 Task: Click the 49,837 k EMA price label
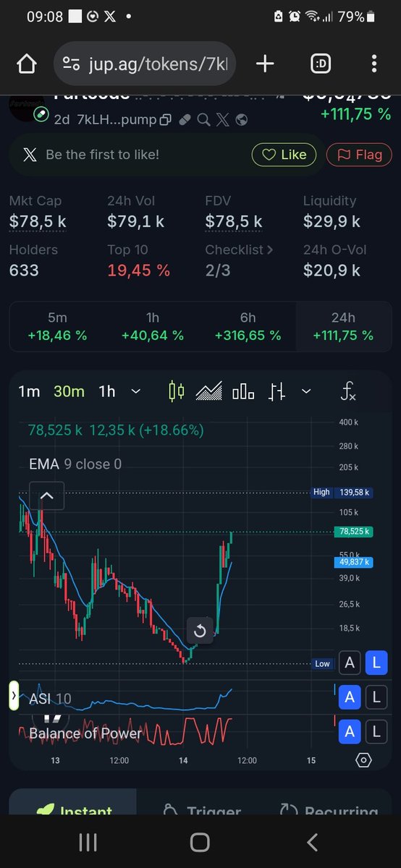tap(353, 561)
